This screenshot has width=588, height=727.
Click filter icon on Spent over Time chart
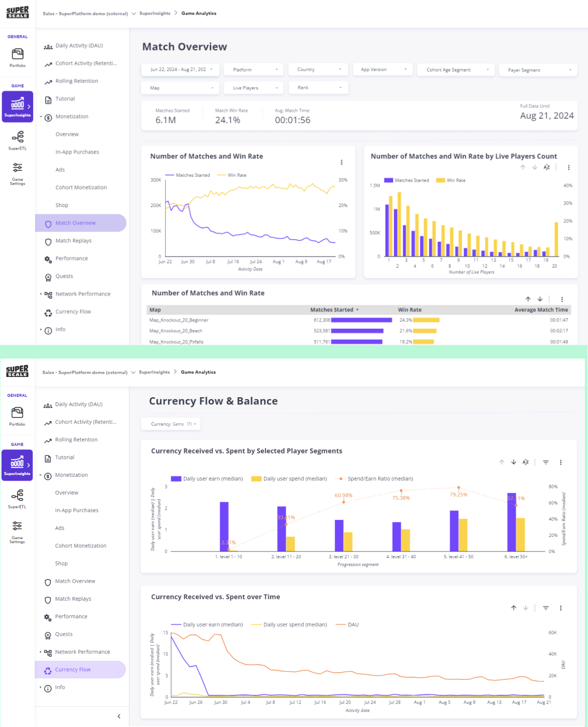coord(546,608)
